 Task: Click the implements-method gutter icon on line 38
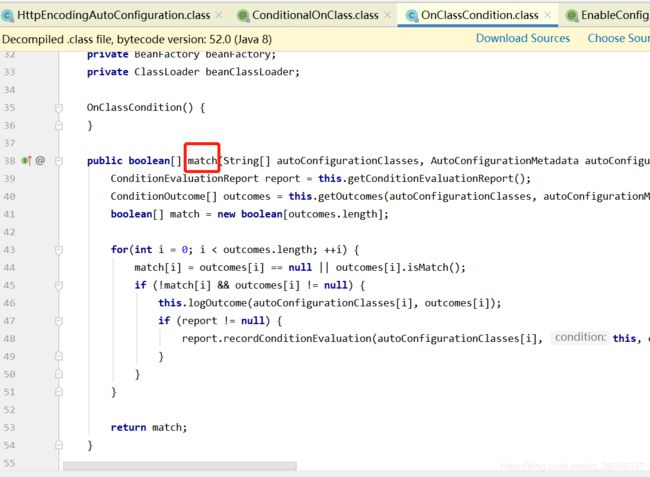point(27,160)
